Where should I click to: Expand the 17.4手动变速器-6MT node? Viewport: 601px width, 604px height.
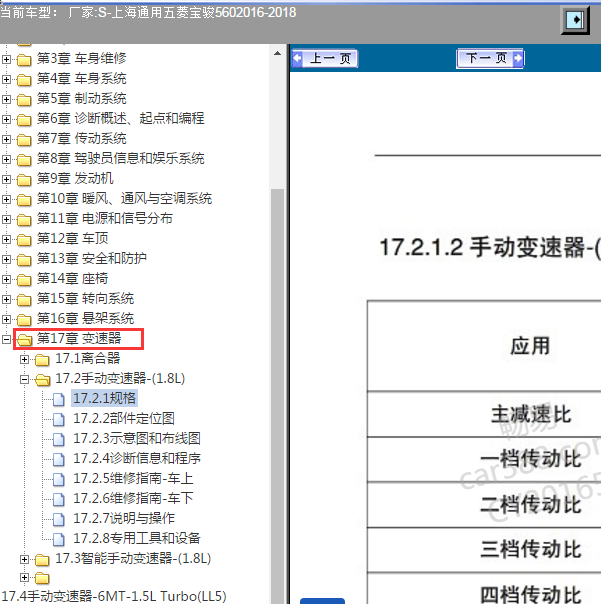point(24,577)
